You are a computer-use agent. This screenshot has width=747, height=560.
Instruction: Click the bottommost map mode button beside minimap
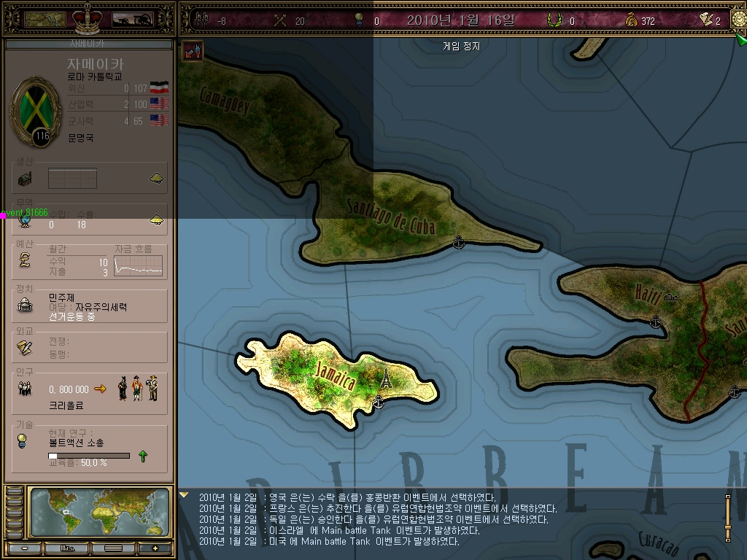coord(15,534)
